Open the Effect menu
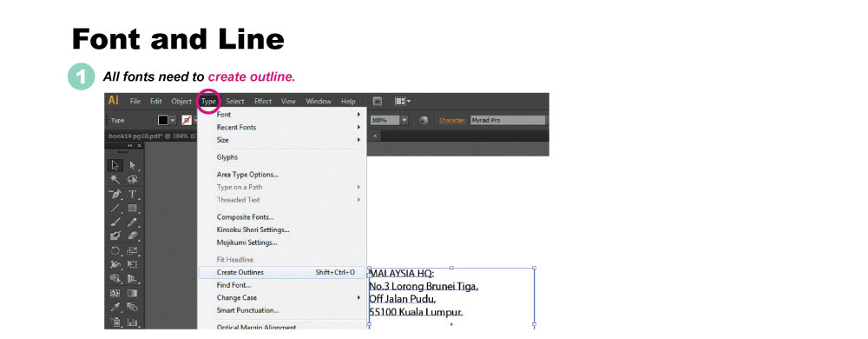This screenshot has width=868, height=339. 263,102
